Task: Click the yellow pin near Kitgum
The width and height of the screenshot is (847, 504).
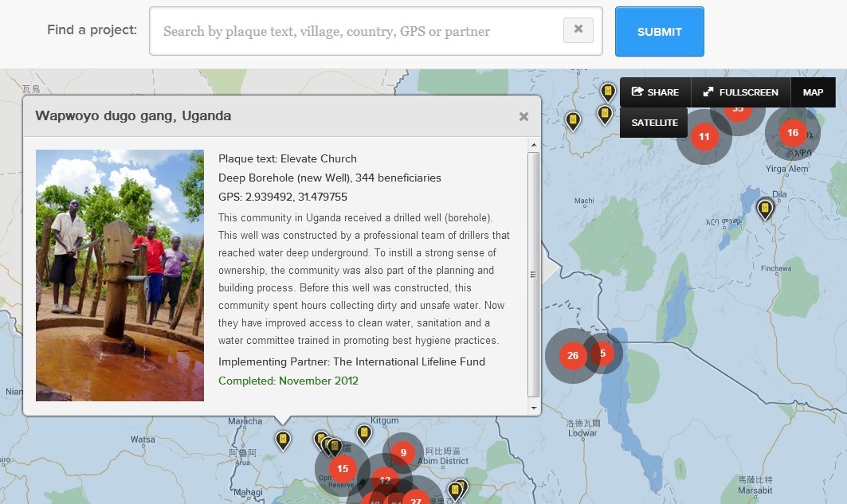Action: [x=364, y=433]
